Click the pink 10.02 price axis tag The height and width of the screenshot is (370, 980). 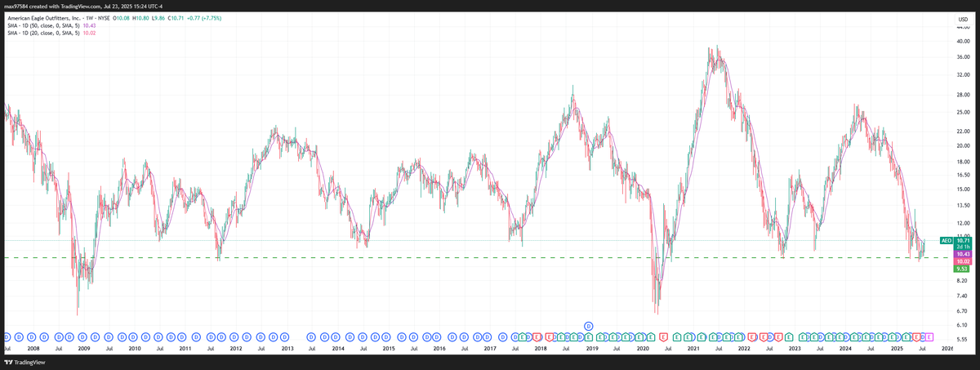pyautogui.click(x=963, y=261)
